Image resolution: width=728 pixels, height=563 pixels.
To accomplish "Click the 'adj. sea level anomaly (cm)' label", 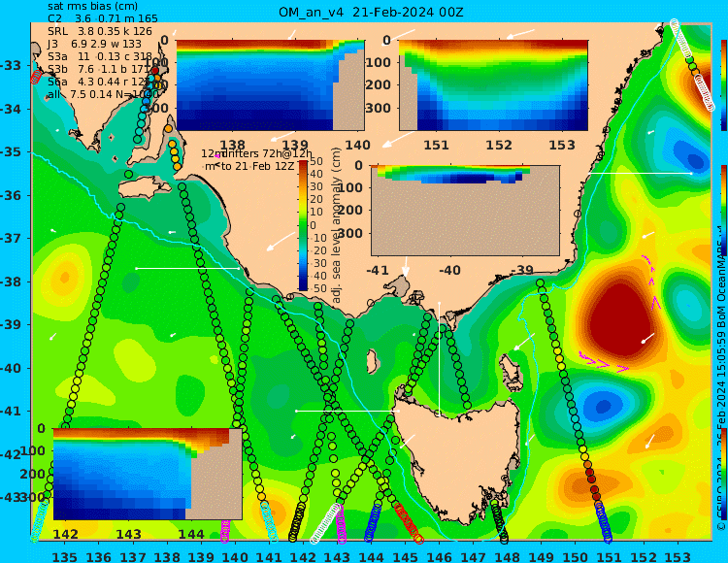I will pyautogui.click(x=337, y=225).
